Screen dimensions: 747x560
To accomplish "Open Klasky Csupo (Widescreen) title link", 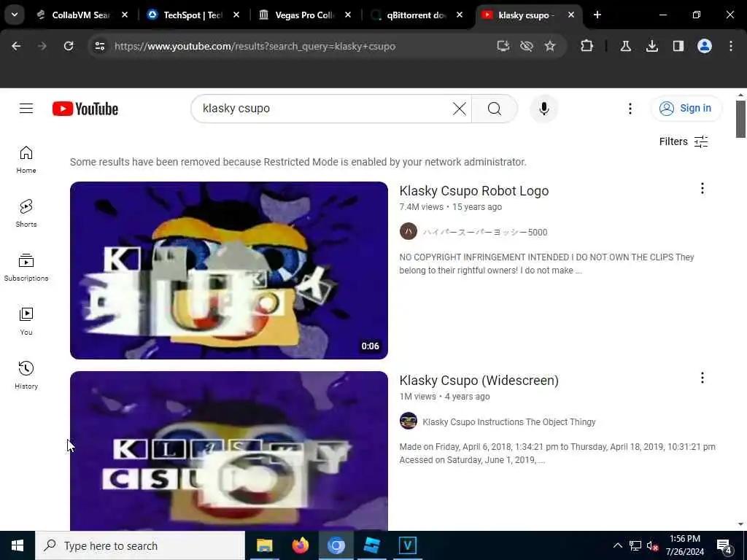I will [x=479, y=381].
